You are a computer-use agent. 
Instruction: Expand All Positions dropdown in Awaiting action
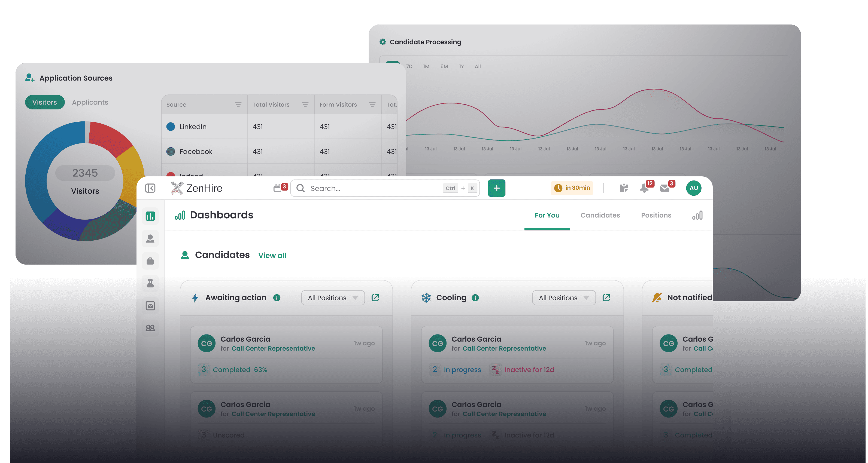tap(333, 298)
